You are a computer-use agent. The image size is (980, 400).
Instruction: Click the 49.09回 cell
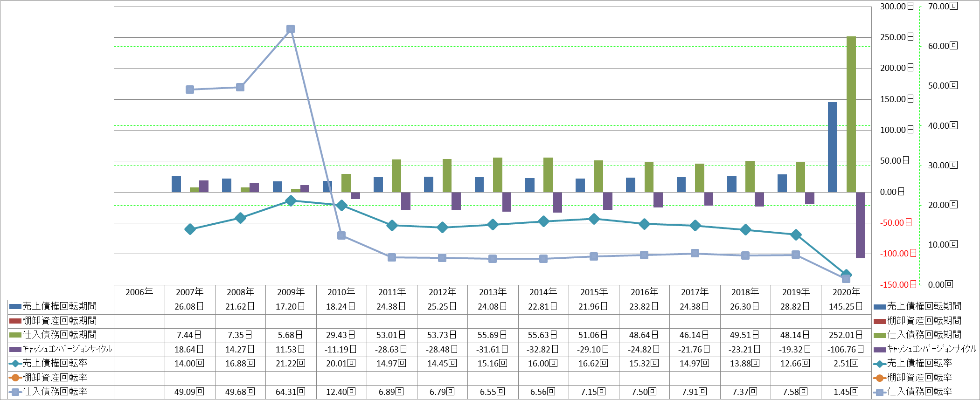[x=189, y=392]
